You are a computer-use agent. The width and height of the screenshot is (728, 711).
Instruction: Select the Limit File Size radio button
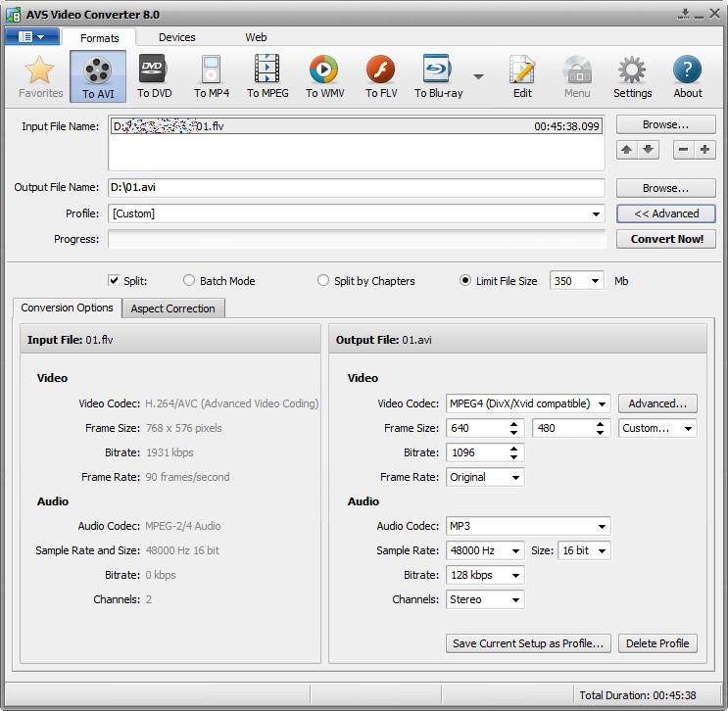[464, 280]
